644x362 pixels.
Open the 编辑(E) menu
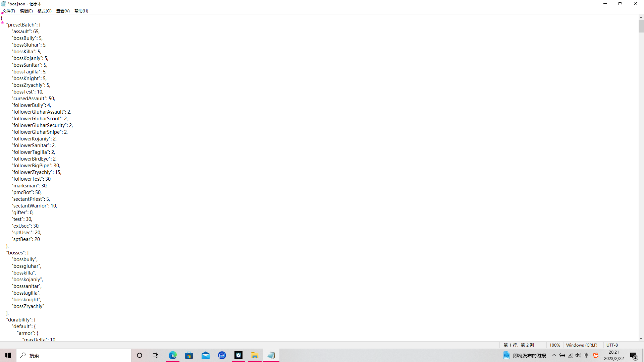click(26, 11)
